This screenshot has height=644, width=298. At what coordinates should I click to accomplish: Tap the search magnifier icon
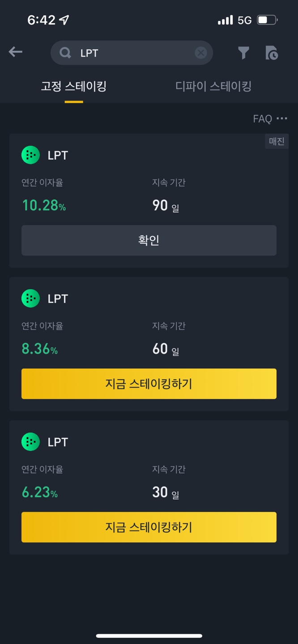(x=65, y=53)
